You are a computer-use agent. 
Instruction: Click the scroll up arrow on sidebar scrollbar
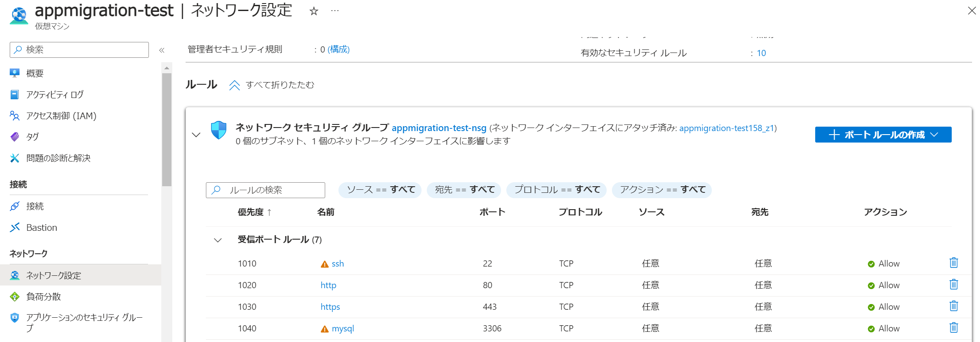pyautogui.click(x=167, y=68)
